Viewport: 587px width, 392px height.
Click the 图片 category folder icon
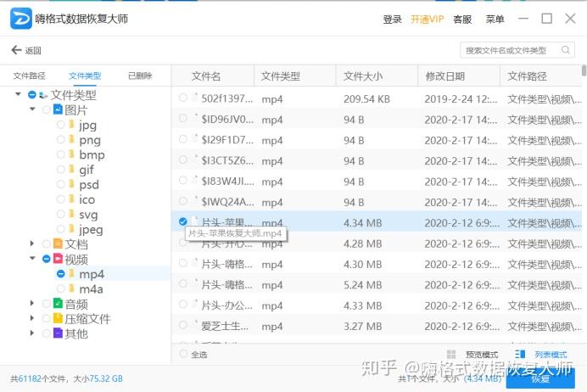pos(58,109)
